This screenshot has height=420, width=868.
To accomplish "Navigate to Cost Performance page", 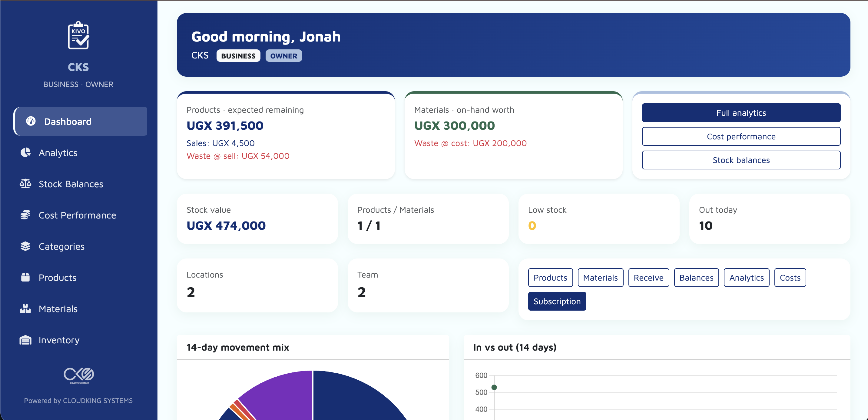I will [x=81, y=215].
